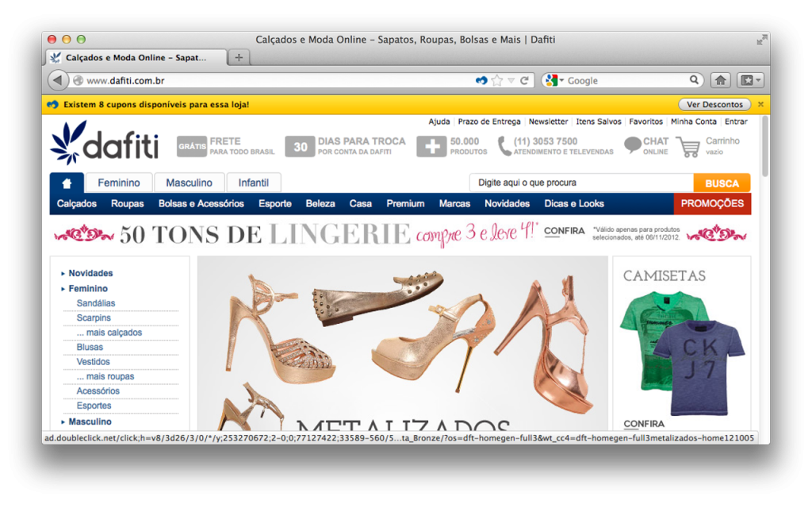Dismiss the yellow coupon notification bar

(760, 104)
